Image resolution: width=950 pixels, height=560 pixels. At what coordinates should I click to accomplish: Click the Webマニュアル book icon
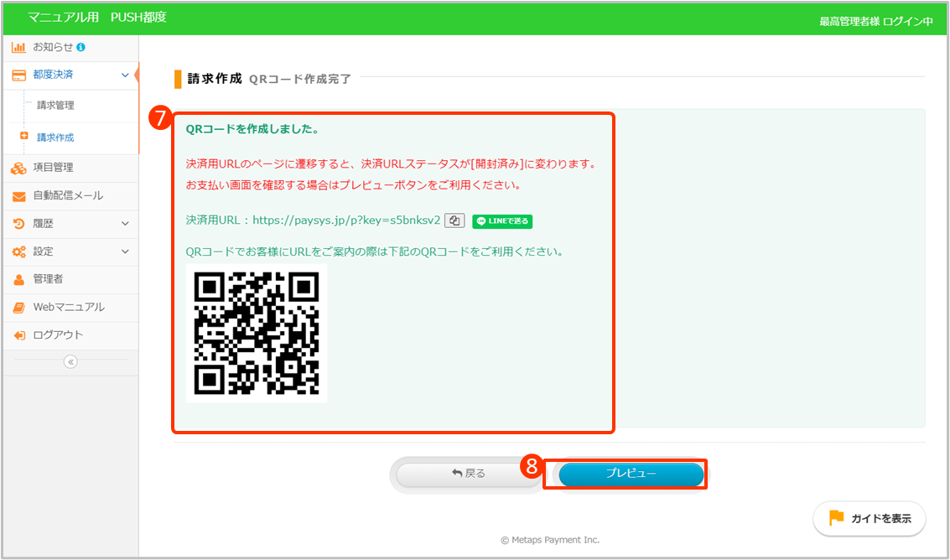(x=18, y=308)
